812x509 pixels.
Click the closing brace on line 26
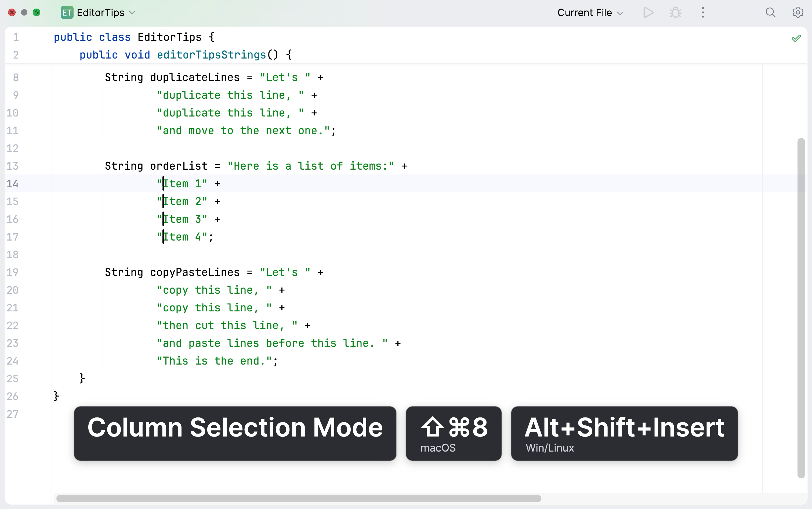pos(57,396)
